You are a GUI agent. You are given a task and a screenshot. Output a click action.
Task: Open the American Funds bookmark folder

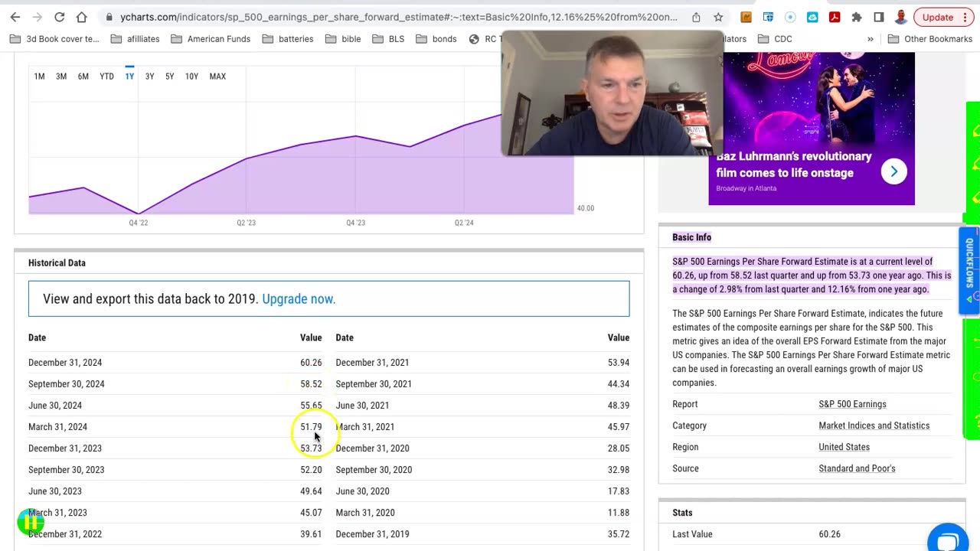tap(211, 39)
